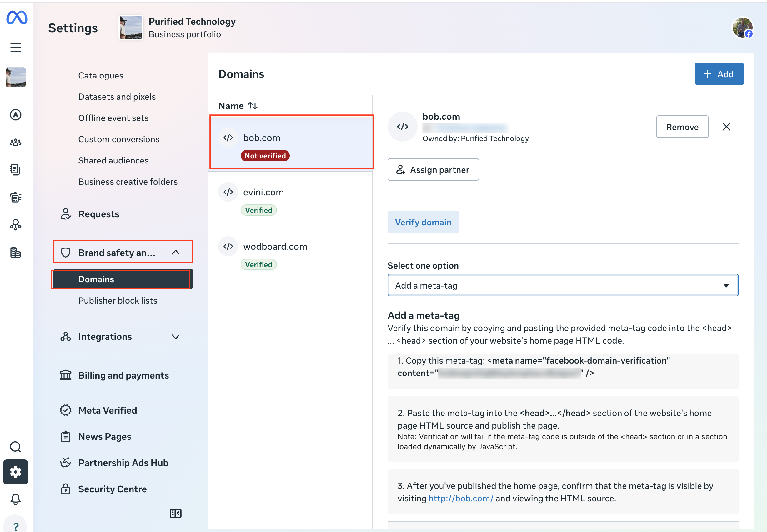Image resolution: width=767 pixels, height=532 pixels.
Task: Close the bob.com details panel
Action: pyautogui.click(x=726, y=127)
